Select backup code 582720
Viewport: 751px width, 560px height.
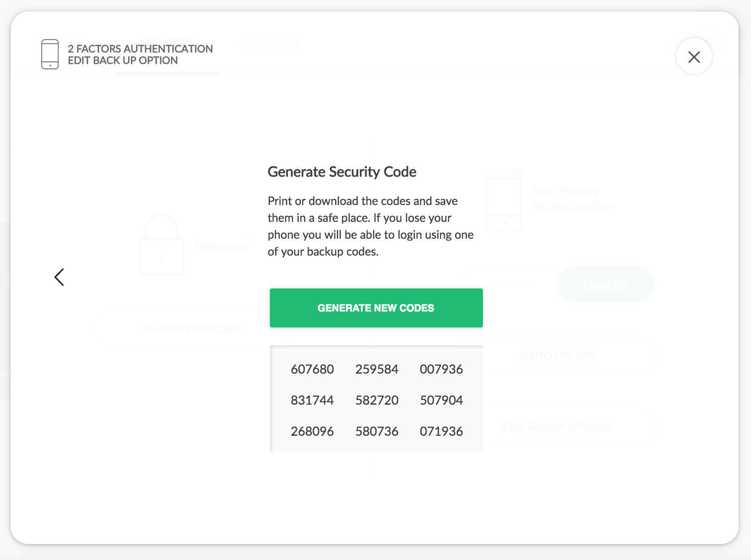(377, 400)
